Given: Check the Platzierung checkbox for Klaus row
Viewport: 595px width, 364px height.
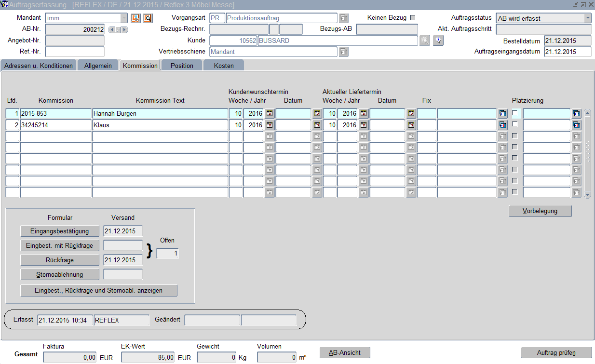Looking at the screenshot, I should pos(516,124).
